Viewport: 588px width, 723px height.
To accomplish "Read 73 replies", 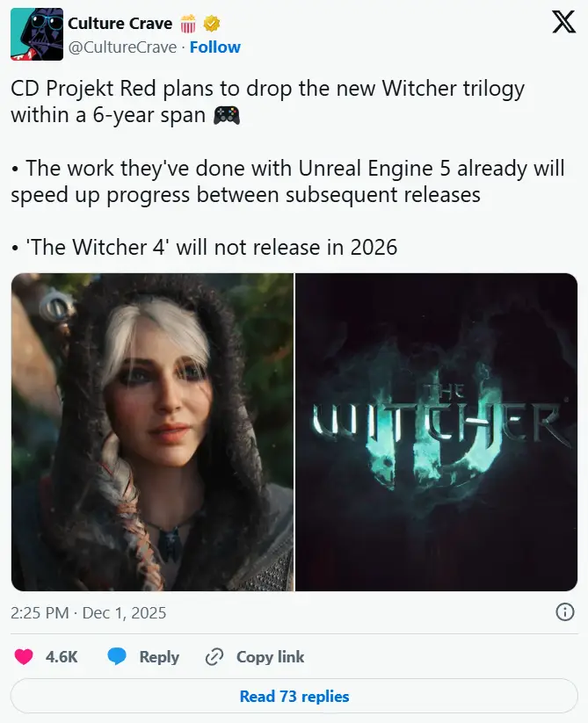I will [x=294, y=697].
